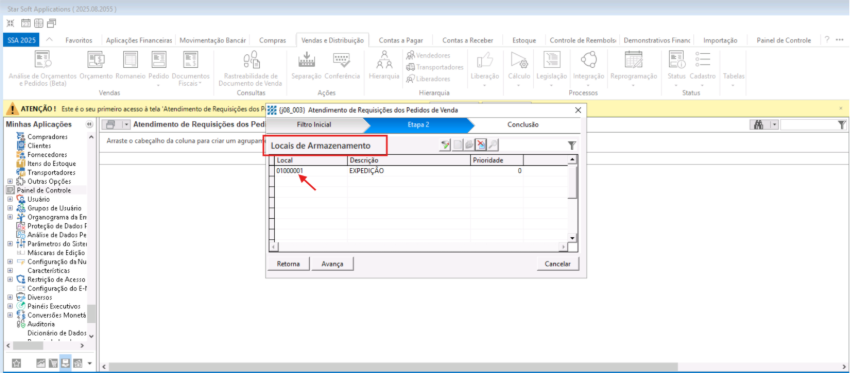The width and height of the screenshot is (850, 373).
Task: Switch to the Estoque ribbon tab
Action: pyautogui.click(x=525, y=40)
